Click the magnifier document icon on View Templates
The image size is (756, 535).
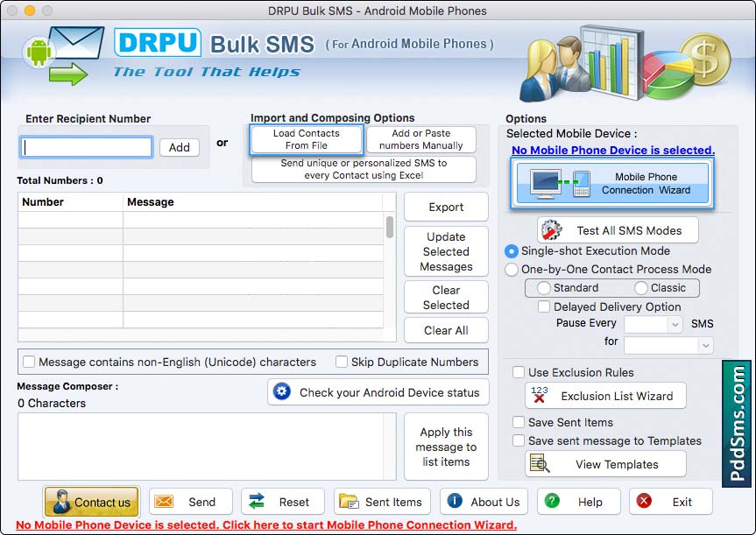(x=540, y=463)
